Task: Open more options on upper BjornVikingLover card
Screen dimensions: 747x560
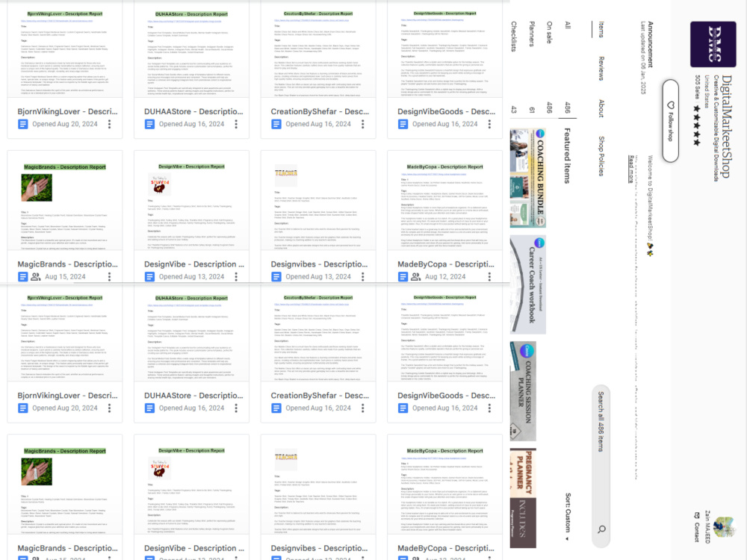Action: coord(109,124)
